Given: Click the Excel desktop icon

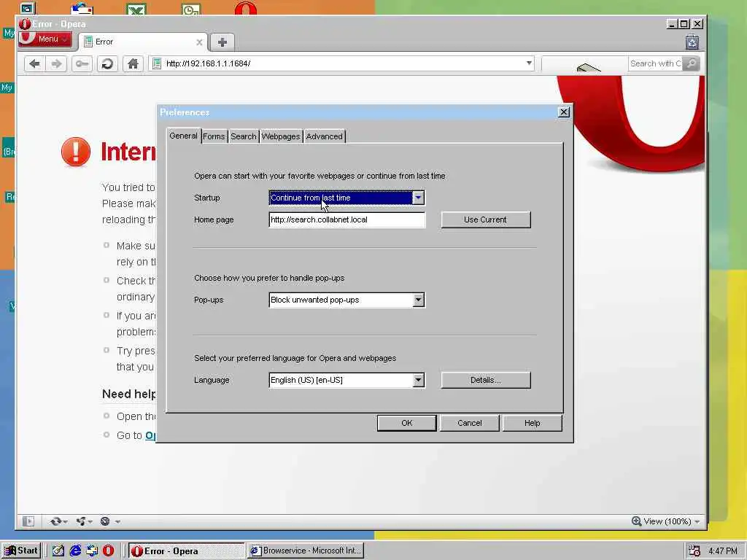Looking at the screenshot, I should (136, 9).
